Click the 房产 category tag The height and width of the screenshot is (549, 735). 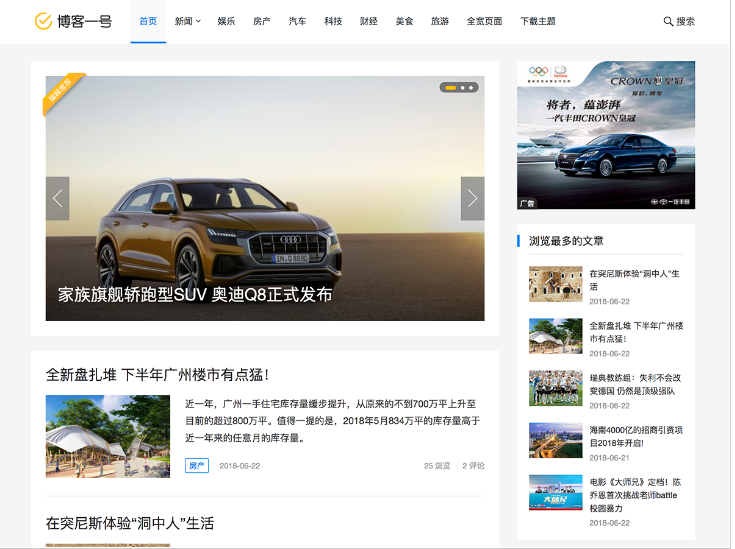197,466
